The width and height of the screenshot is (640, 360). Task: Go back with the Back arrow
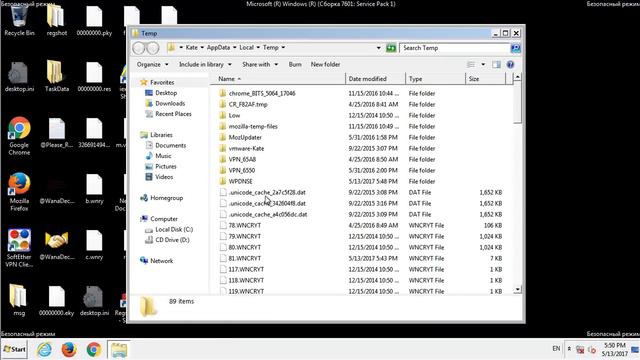pyautogui.click(x=139, y=48)
